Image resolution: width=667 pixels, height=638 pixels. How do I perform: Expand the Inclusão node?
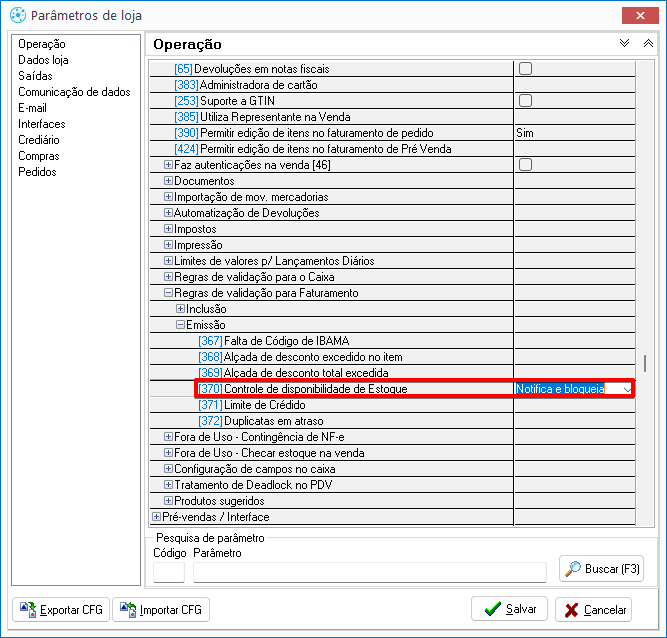(180, 309)
